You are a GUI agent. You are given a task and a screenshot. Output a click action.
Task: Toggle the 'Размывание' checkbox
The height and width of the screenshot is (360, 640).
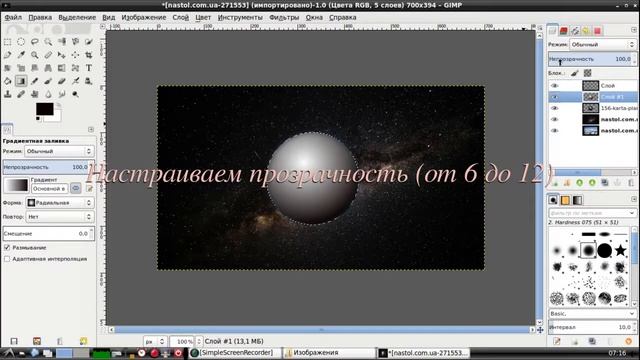(7, 248)
